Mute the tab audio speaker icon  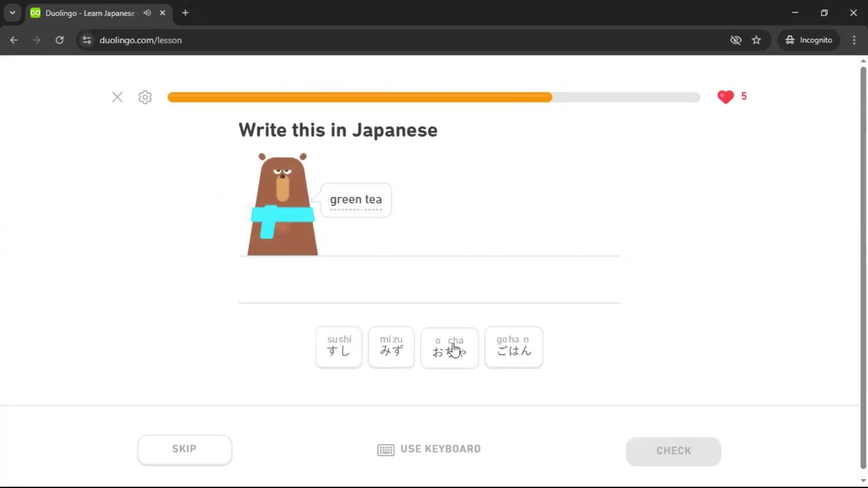click(146, 13)
